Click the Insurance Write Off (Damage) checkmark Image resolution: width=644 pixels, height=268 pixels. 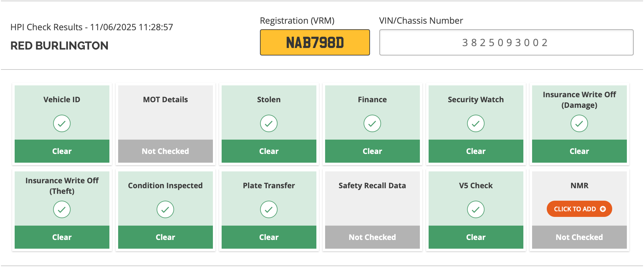pyautogui.click(x=579, y=124)
